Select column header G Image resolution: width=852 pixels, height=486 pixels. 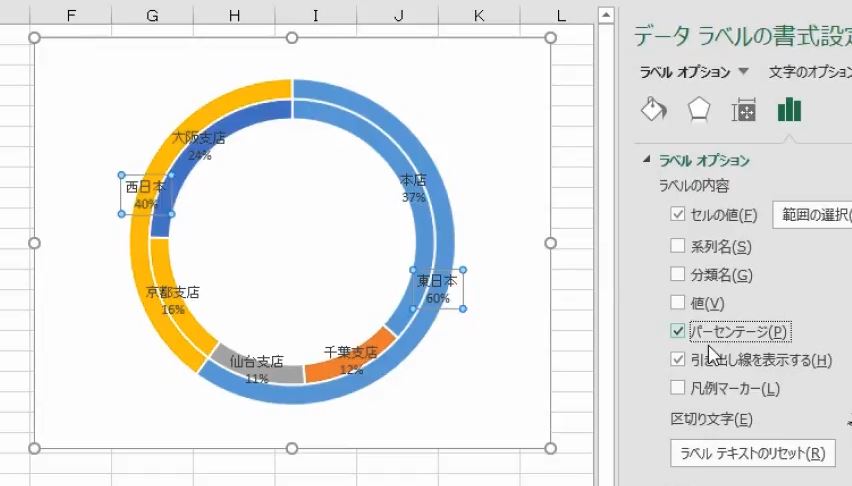pyautogui.click(x=153, y=15)
